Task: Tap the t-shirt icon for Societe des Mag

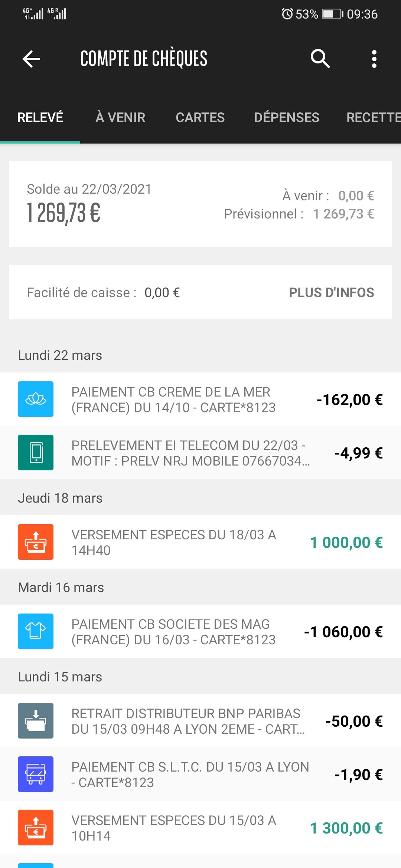Action: [36, 631]
